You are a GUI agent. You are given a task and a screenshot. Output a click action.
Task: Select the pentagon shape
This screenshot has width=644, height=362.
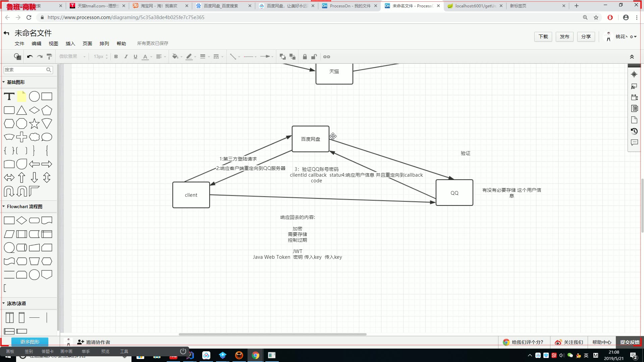click(47, 110)
